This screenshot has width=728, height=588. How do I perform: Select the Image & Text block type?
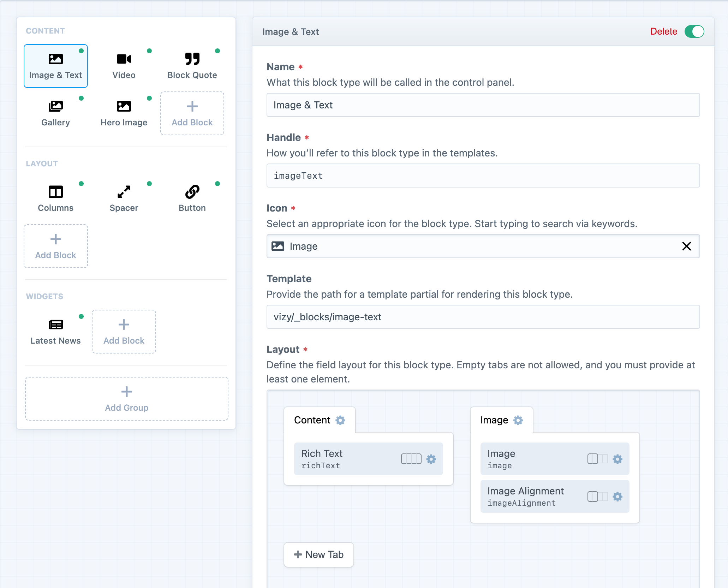click(56, 66)
